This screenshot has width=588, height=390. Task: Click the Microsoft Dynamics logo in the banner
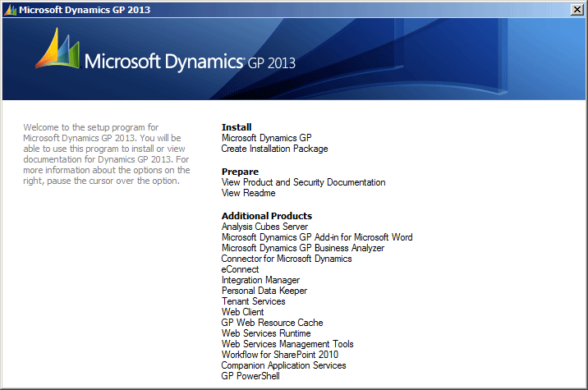click(165, 49)
